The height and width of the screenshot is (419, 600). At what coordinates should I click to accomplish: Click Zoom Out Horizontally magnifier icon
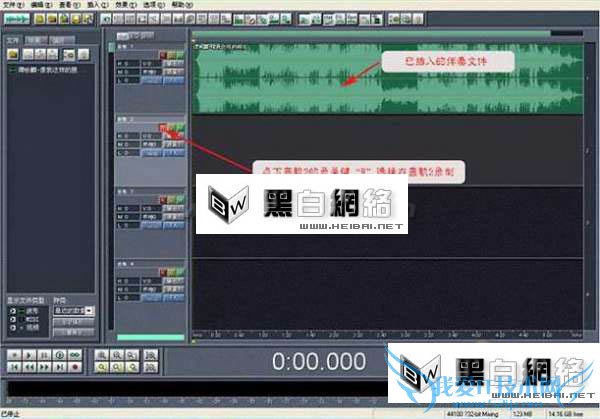click(117, 355)
